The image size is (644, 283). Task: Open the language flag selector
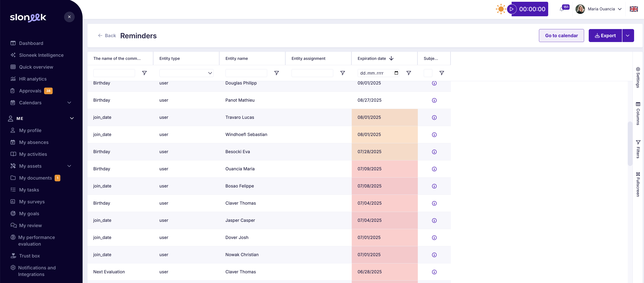pos(633,9)
